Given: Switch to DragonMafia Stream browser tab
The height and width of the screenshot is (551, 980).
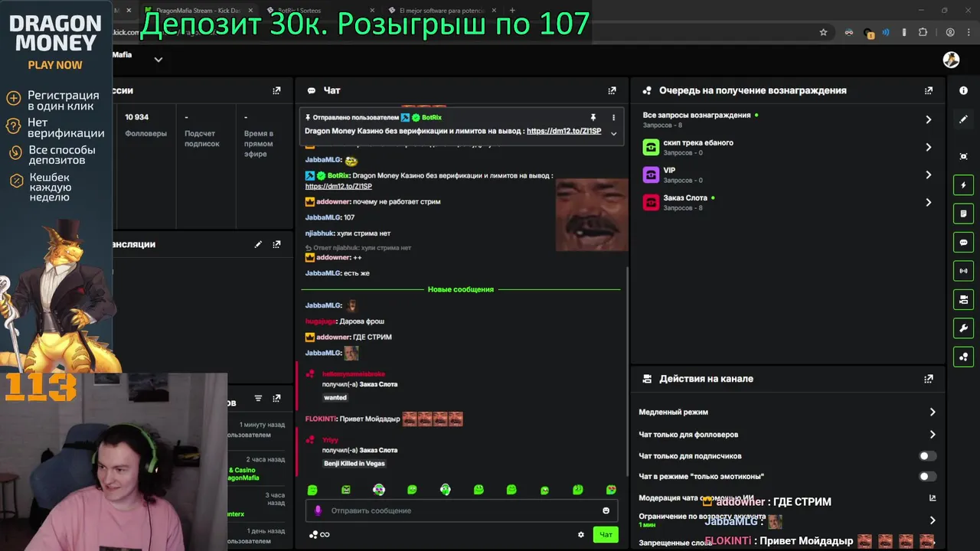Looking at the screenshot, I should 198,11.
